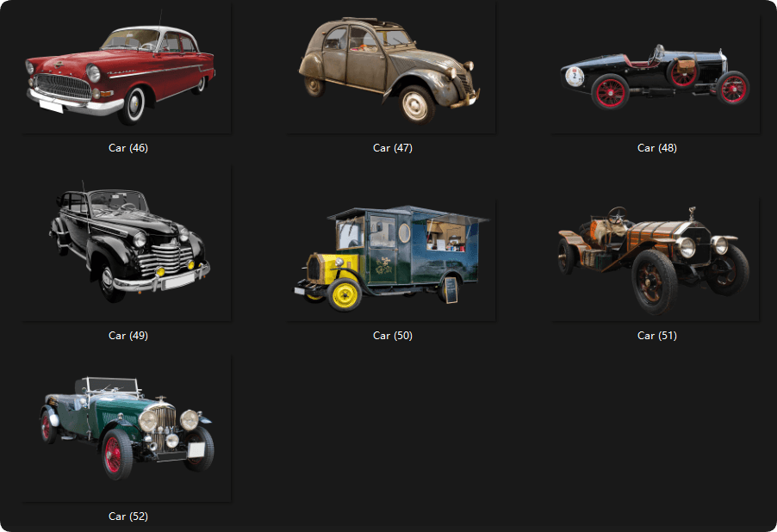Image resolution: width=777 pixels, height=532 pixels.
Task: Select the "Car (52)" caption label
Action: [x=128, y=517]
